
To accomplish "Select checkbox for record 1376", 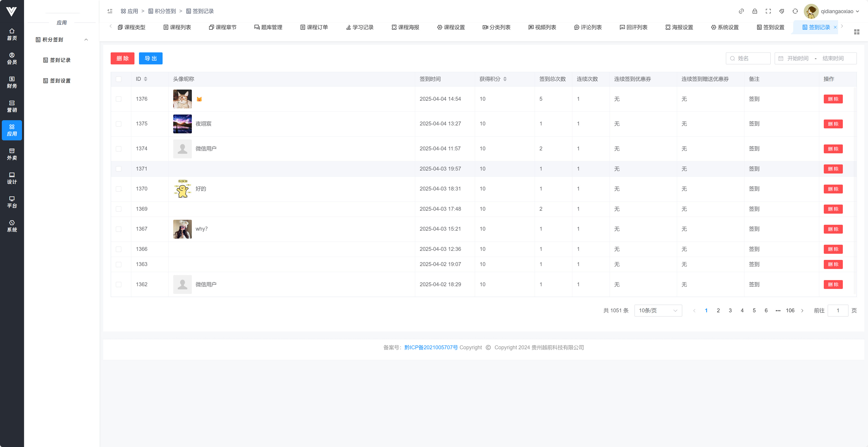I will coord(118,99).
